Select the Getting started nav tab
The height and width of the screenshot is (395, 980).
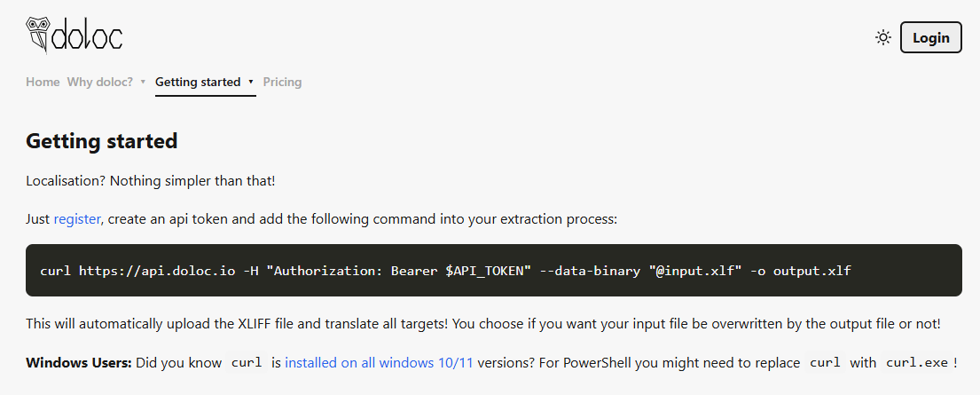tap(198, 82)
